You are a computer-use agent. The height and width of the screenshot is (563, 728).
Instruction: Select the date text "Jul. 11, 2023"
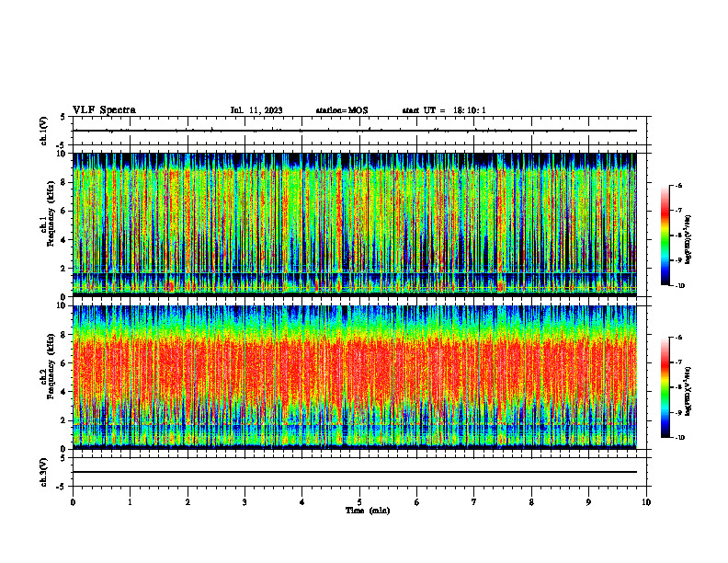coord(256,110)
